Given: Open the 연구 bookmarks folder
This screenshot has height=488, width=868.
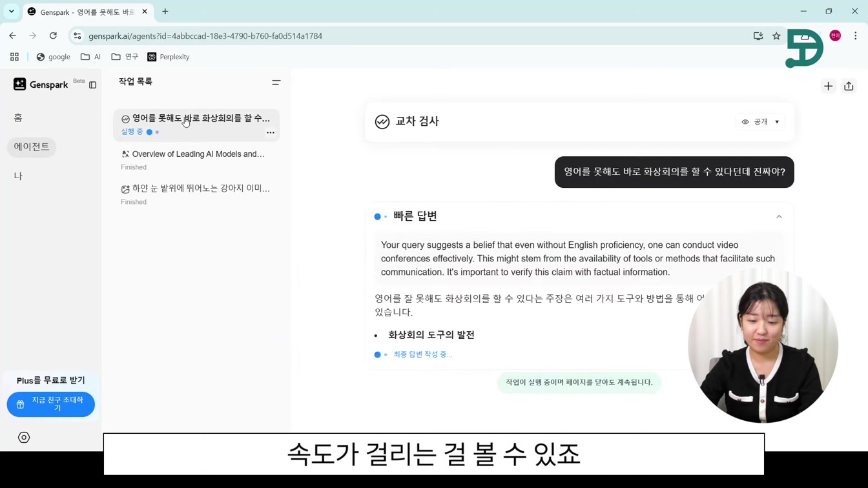Looking at the screenshot, I should (x=125, y=57).
